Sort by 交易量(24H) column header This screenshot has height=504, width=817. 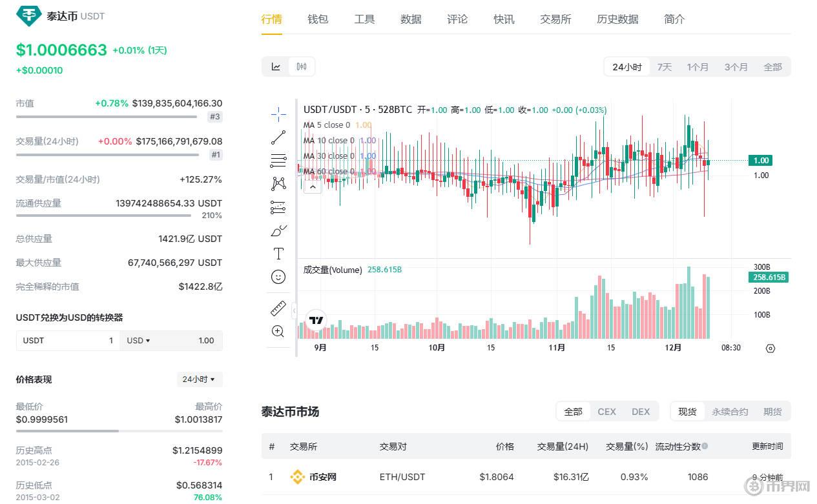563,446
